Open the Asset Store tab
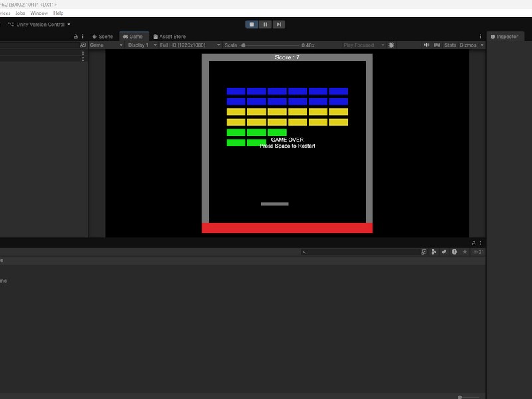 pyautogui.click(x=169, y=37)
